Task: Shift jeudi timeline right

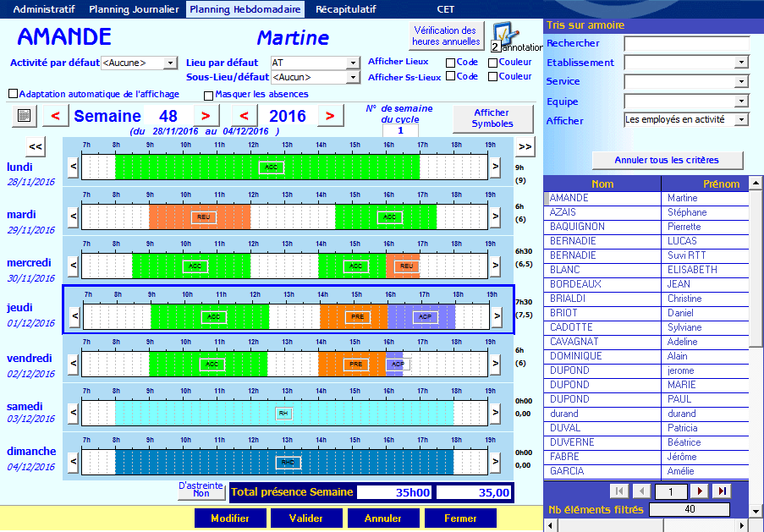Action: 497,316
